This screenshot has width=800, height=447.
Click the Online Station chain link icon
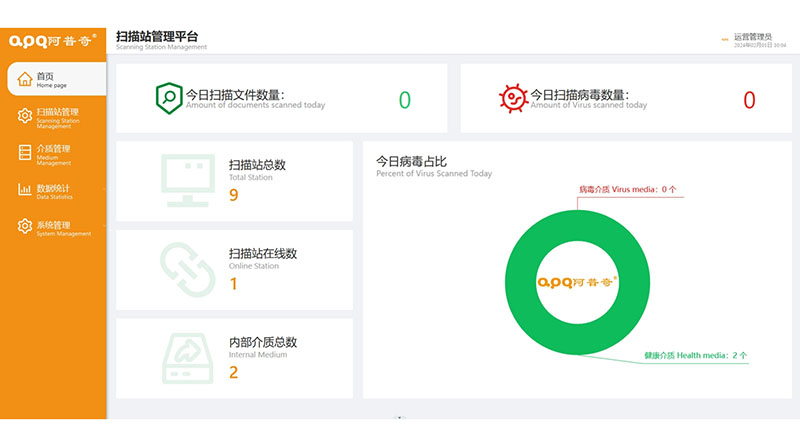[187, 269]
